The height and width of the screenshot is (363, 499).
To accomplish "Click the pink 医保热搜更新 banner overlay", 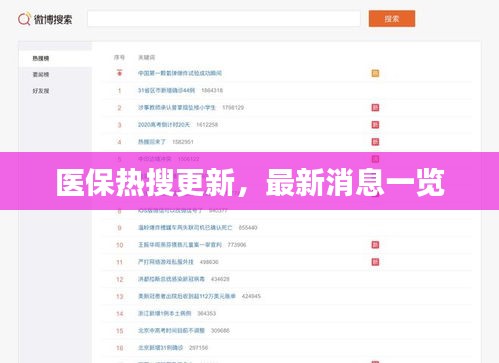I will point(249,181).
